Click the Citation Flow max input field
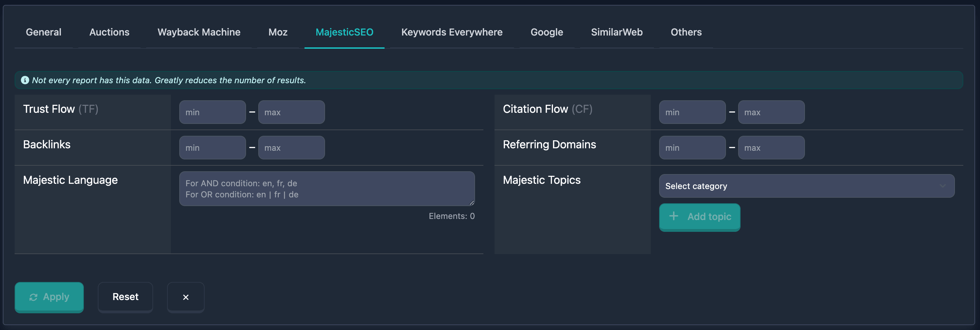The height and width of the screenshot is (330, 980). (771, 112)
